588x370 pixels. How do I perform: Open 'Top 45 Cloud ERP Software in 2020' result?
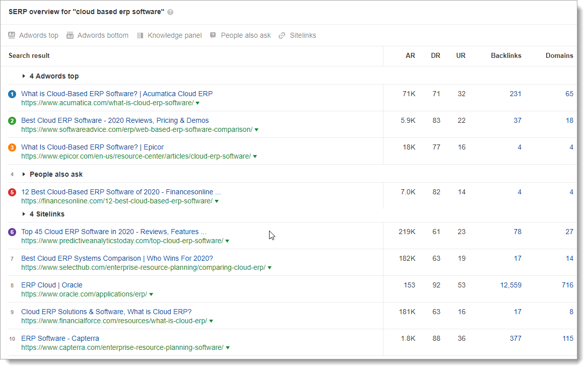pos(114,232)
